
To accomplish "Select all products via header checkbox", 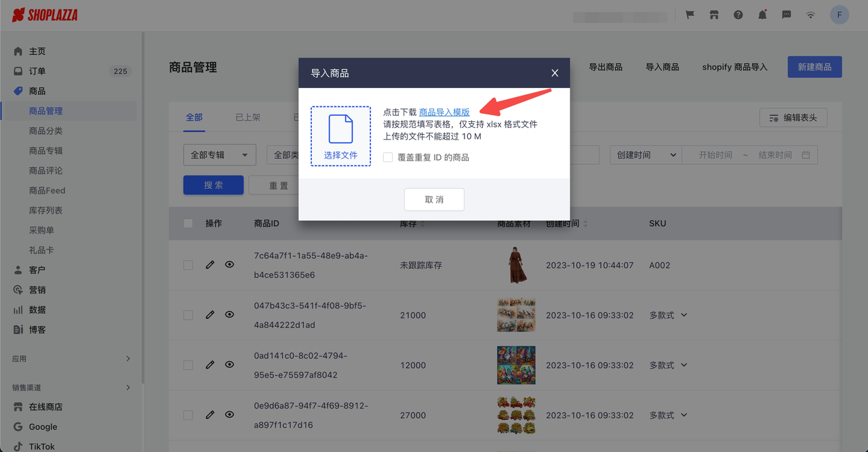I will [188, 223].
